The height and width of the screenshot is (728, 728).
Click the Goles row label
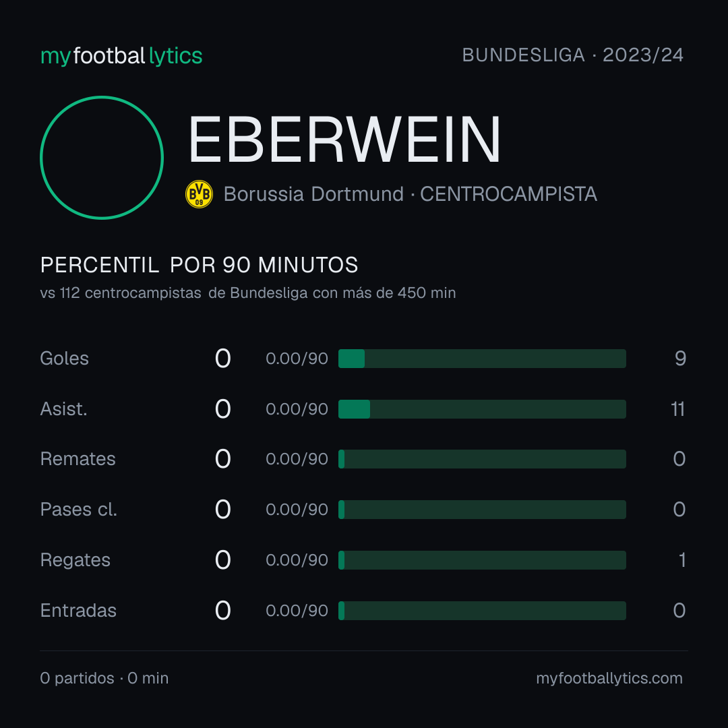[65, 359]
